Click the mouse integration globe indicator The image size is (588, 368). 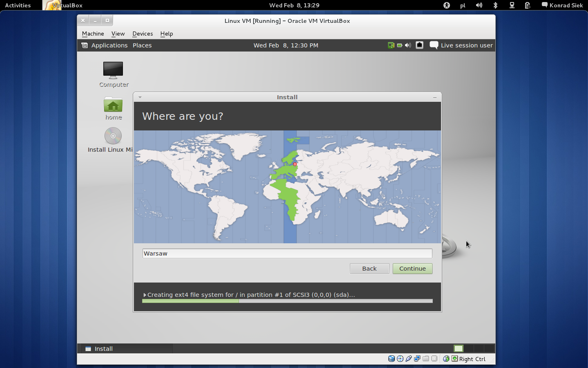[446, 359]
